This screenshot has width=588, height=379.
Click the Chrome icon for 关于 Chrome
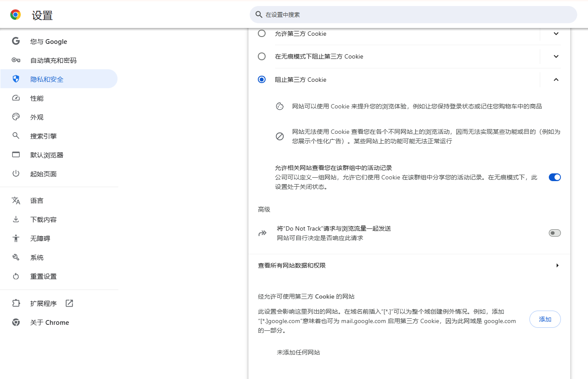(16, 322)
